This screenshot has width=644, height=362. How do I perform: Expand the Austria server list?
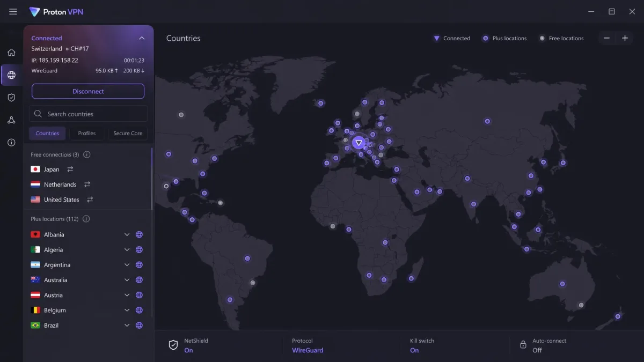[x=127, y=295]
